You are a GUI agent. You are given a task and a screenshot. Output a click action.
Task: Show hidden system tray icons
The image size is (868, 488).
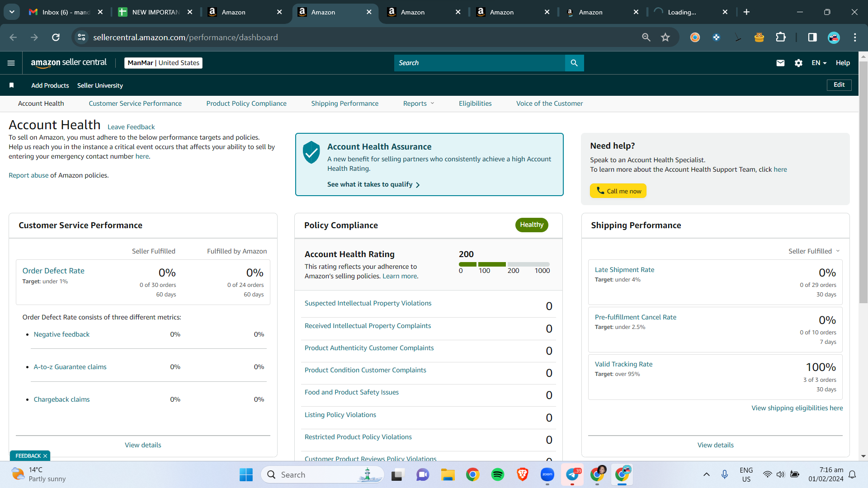pyautogui.click(x=706, y=474)
